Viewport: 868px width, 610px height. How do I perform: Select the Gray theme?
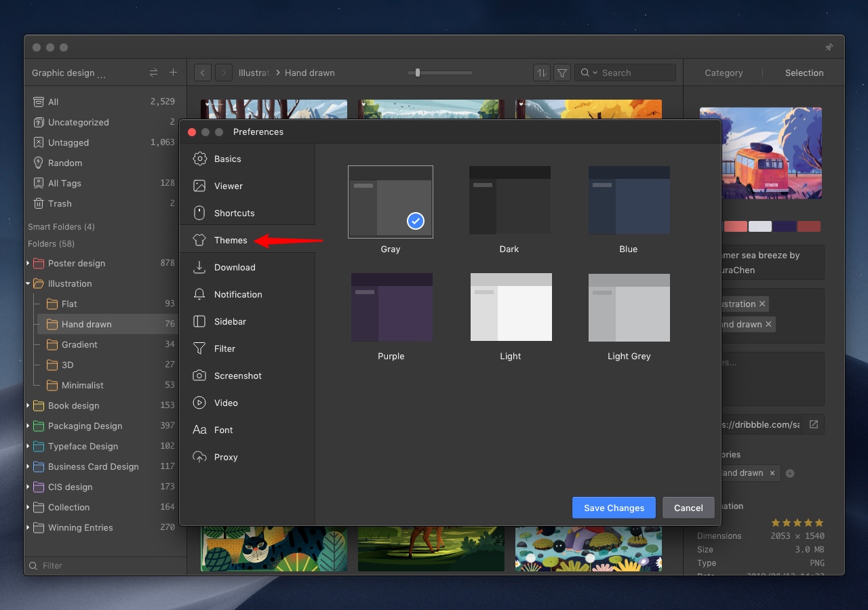391,201
